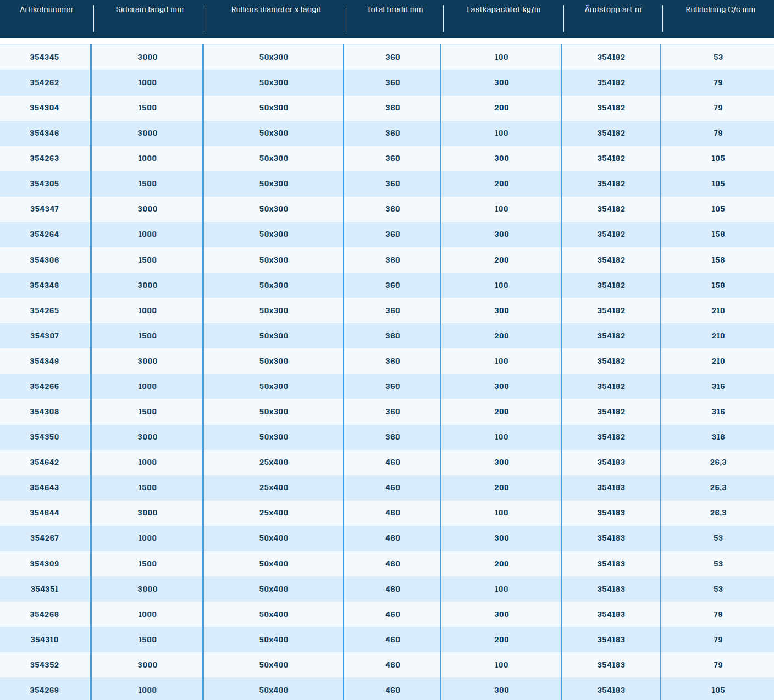Click the Ändstopp art nr column header

tap(613, 9)
